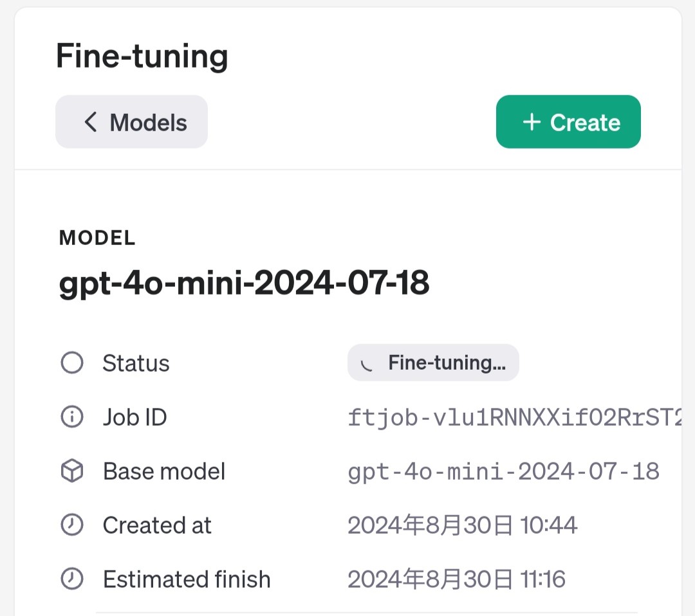The height and width of the screenshot is (616, 695).
Task: Click the Fine-tuning page heading
Action: (x=142, y=56)
